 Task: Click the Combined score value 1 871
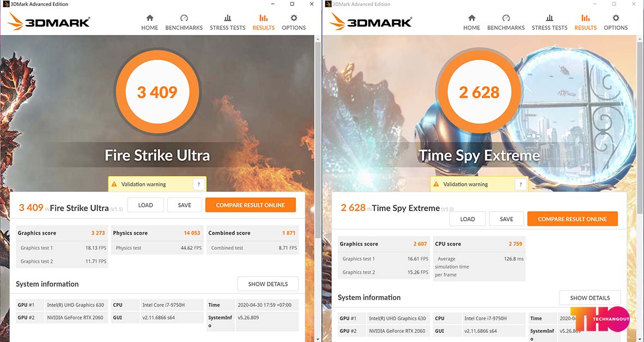pyautogui.click(x=289, y=233)
